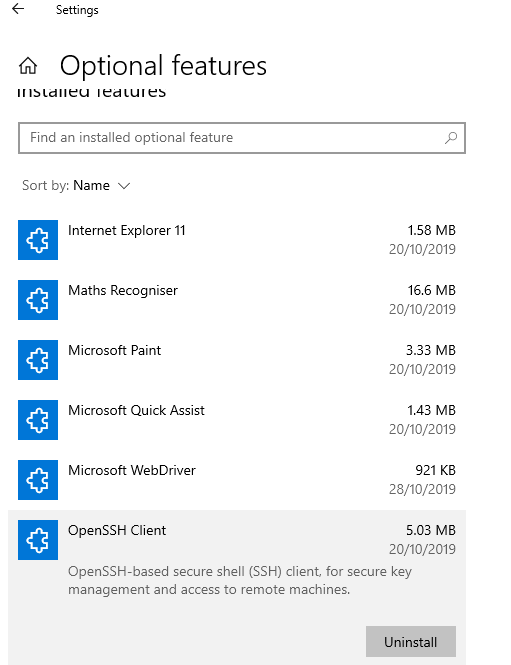Select Microsoft Paint feature name
Image resolution: width=511 pixels, height=665 pixels.
tap(114, 350)
